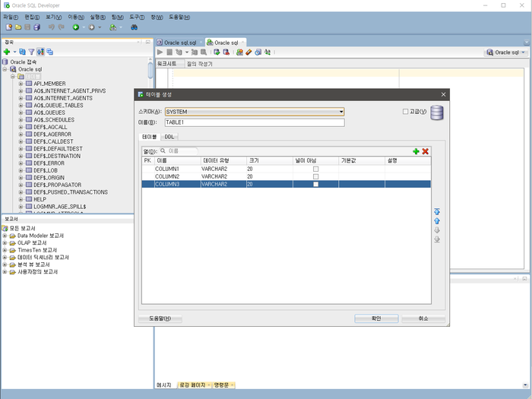Click the binoculars Find DB Object icon

coord(135,27)
